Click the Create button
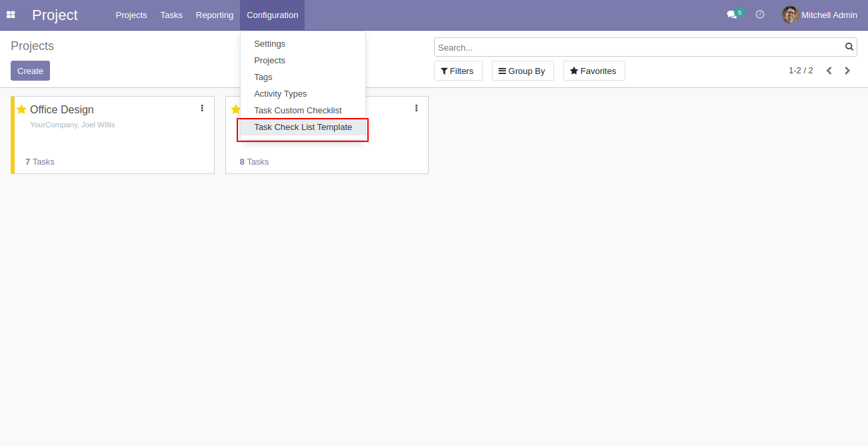This screenshot has width=868, height=446. point(30,71)
